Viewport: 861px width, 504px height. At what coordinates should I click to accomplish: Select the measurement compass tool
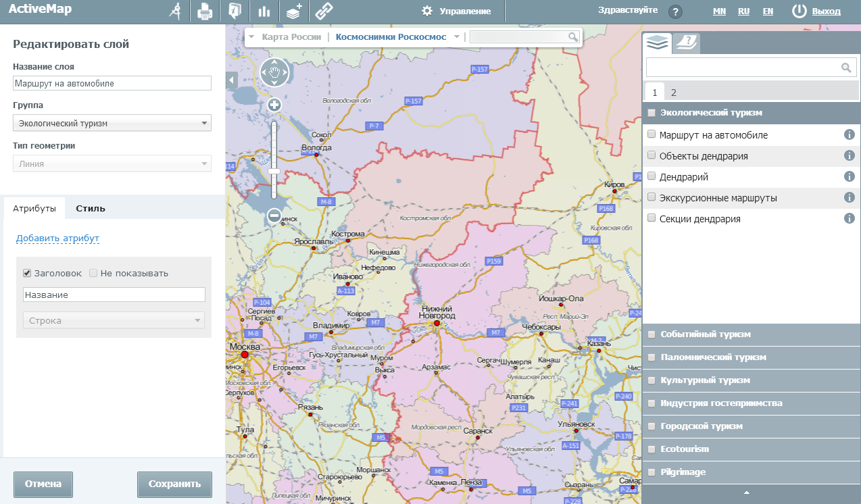point(176,11)
